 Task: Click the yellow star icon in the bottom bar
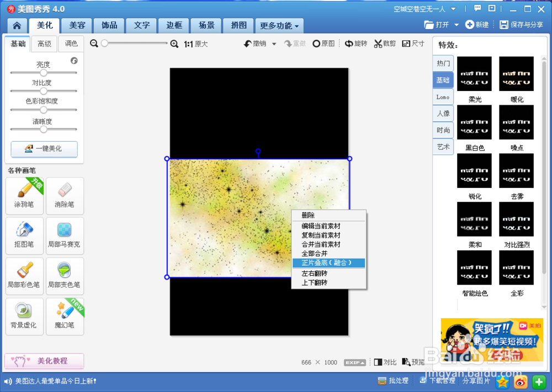click(503, 382)
